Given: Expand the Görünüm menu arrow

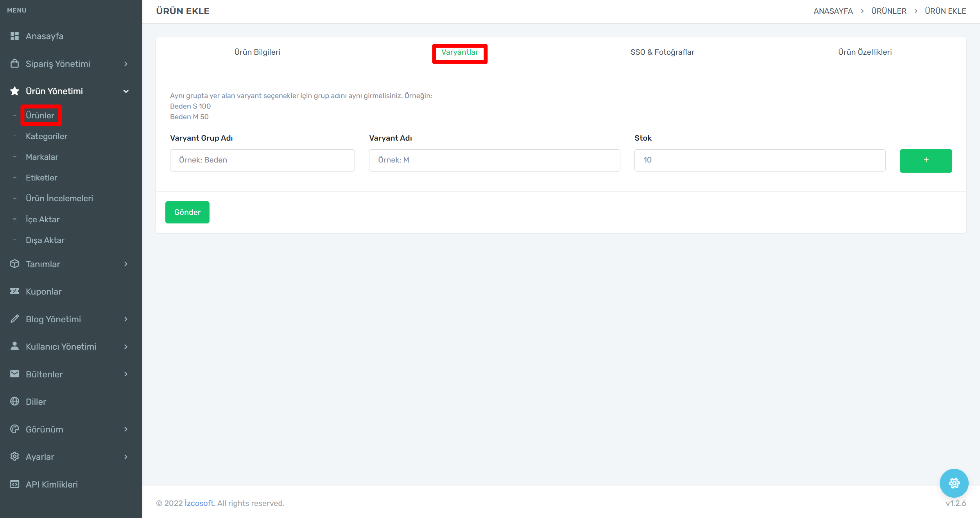Looking at the screenshot, I should pos(126,429).
